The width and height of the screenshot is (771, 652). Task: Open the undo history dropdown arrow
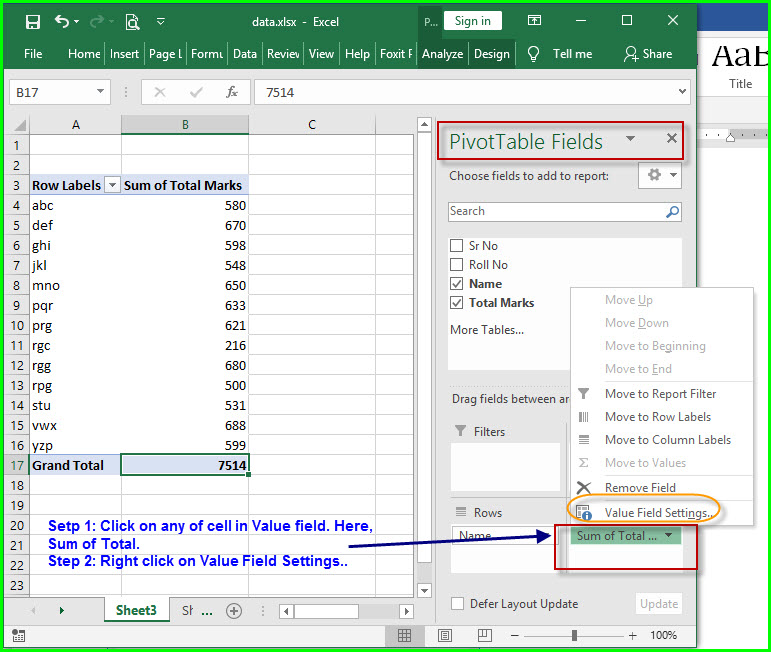coord(76,22)
